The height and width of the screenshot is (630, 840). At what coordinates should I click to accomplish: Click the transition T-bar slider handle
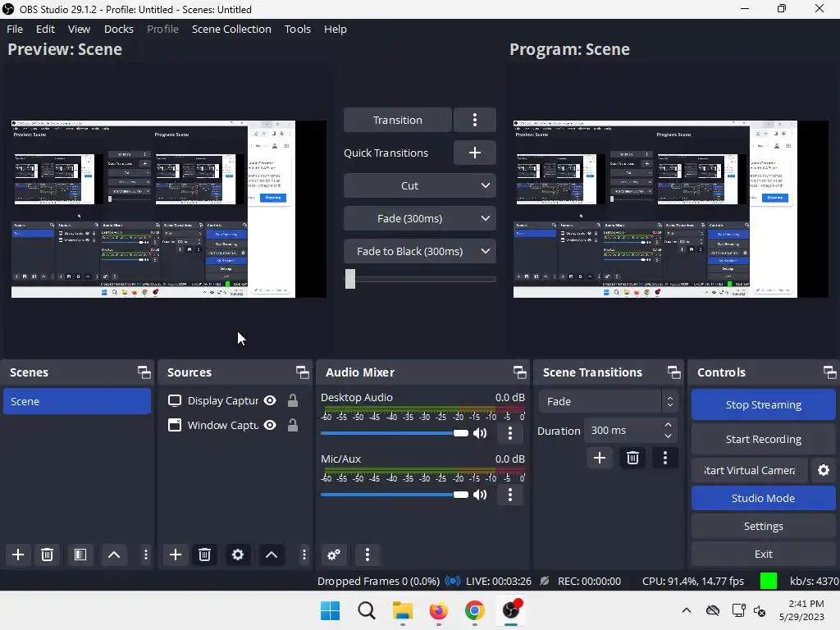point(350,279)
